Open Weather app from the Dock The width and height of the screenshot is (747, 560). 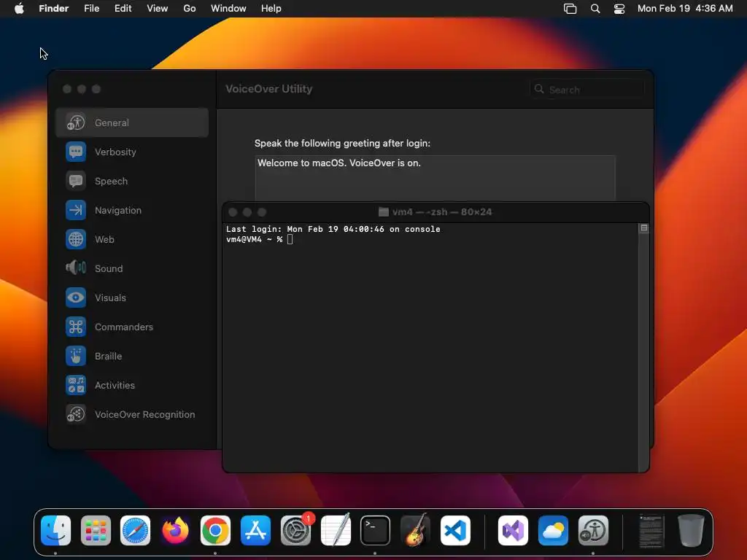[x=553, y=531]
